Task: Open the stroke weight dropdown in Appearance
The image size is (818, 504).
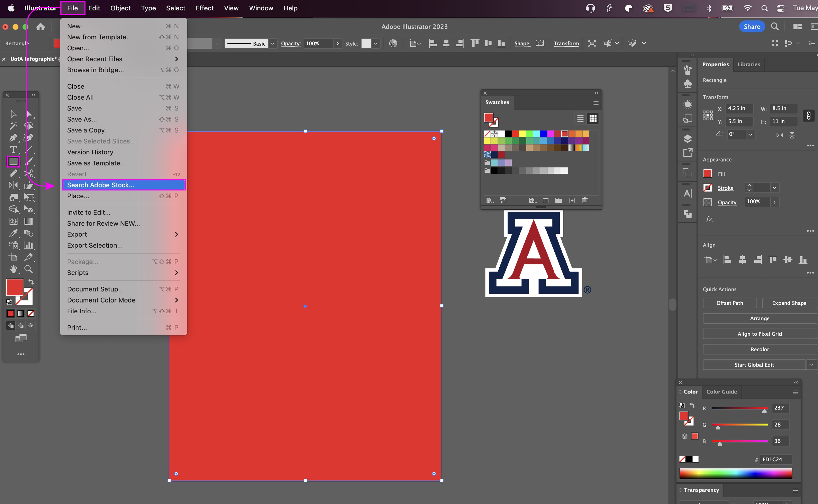Action: click(774, 188)
